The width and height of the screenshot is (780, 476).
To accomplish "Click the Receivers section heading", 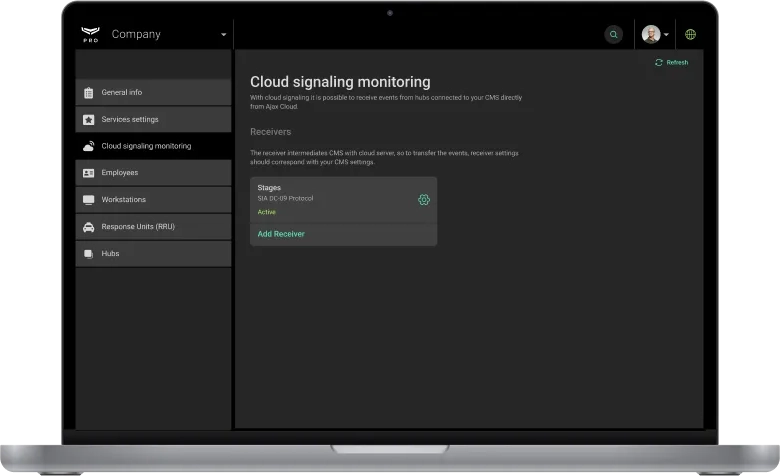I will coord(270,131).
